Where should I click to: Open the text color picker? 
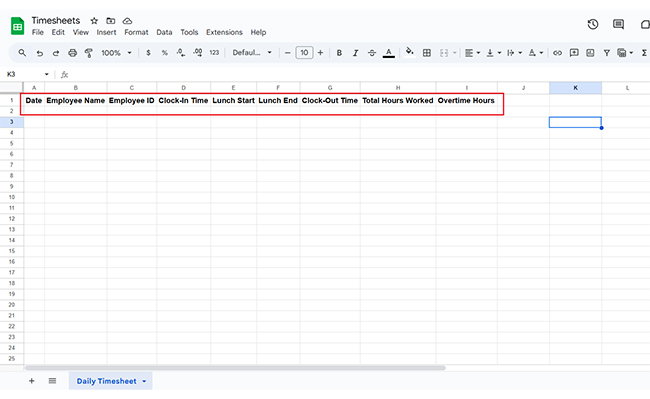[x=388, y=53]
